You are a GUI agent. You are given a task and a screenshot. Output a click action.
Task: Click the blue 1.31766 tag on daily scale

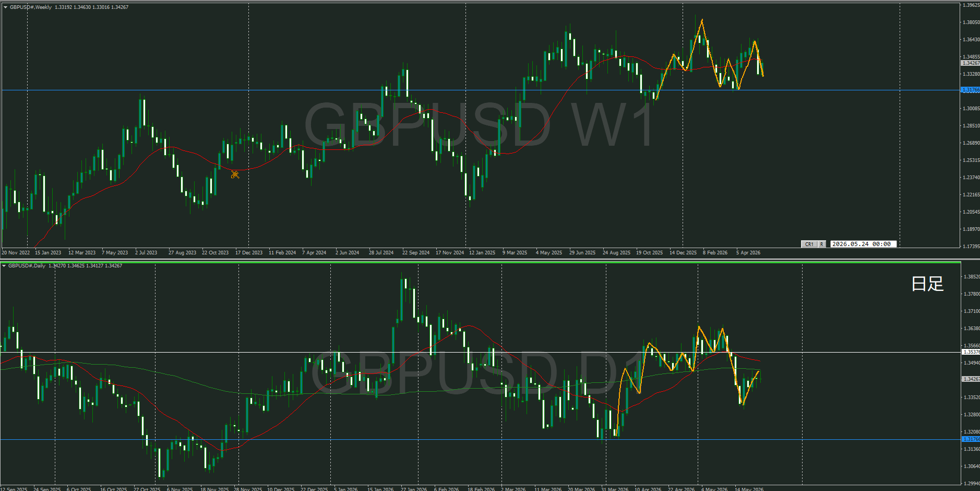pyautogui.click(x=970, y=439)
